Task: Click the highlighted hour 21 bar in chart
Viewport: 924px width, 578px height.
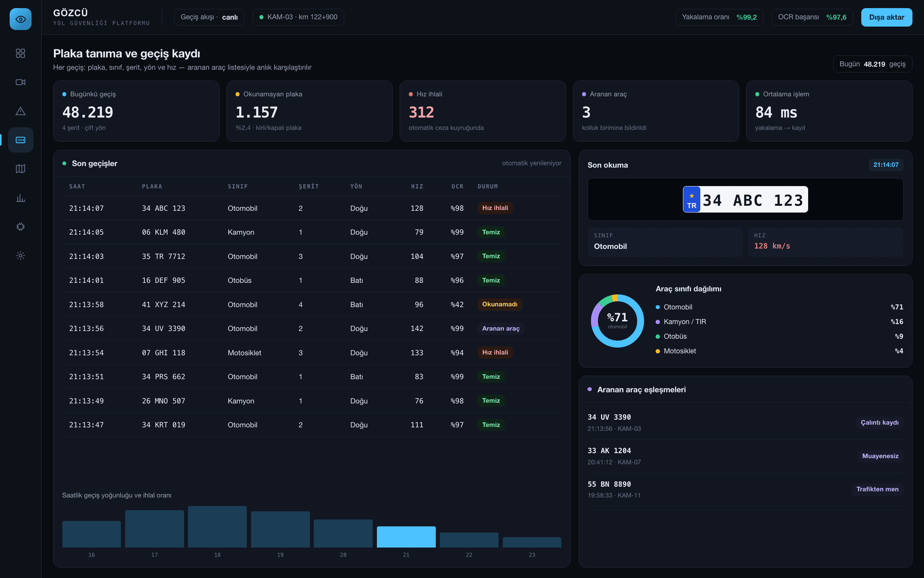Action: tap(406, 537)
